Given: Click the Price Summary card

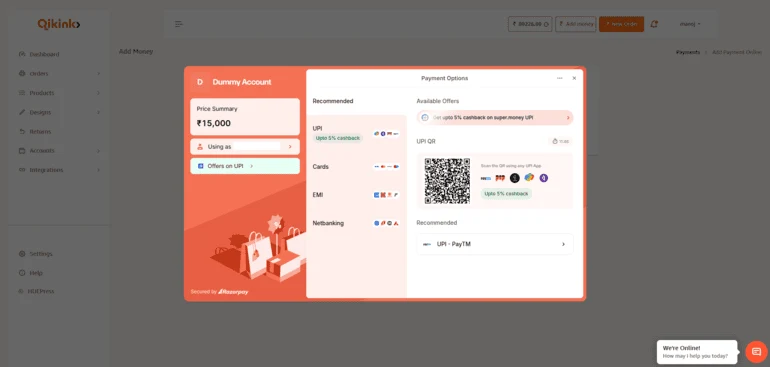Looking at the screenshot, I should [x=245, y=116].
